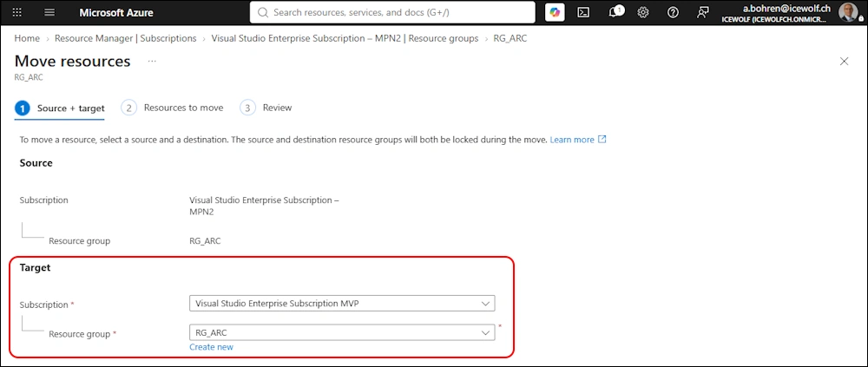Image resolution: width=868 pixels, height=367 pixels.
Task: Click Create new resource group link
Action: point(211,347)
